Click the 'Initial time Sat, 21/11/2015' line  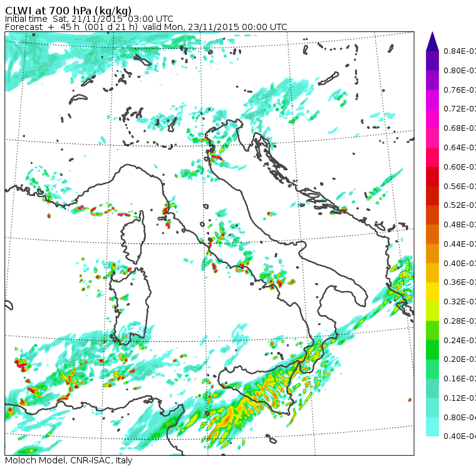(x=89, y=19)
